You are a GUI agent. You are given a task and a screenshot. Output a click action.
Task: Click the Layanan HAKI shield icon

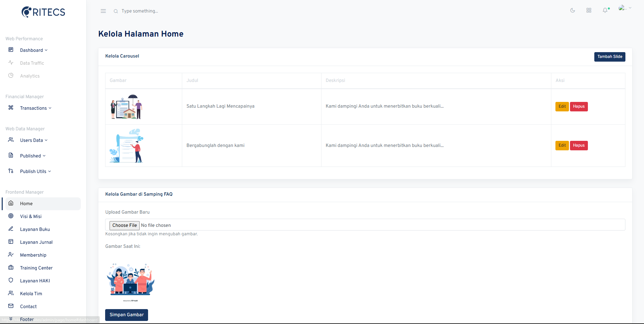coord(11,280)
